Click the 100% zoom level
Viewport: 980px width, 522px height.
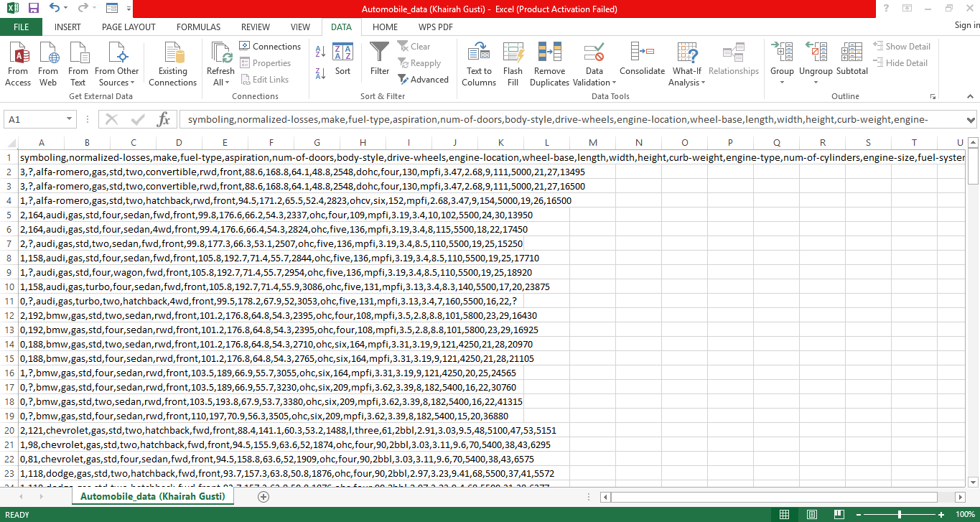click(965, 514)
